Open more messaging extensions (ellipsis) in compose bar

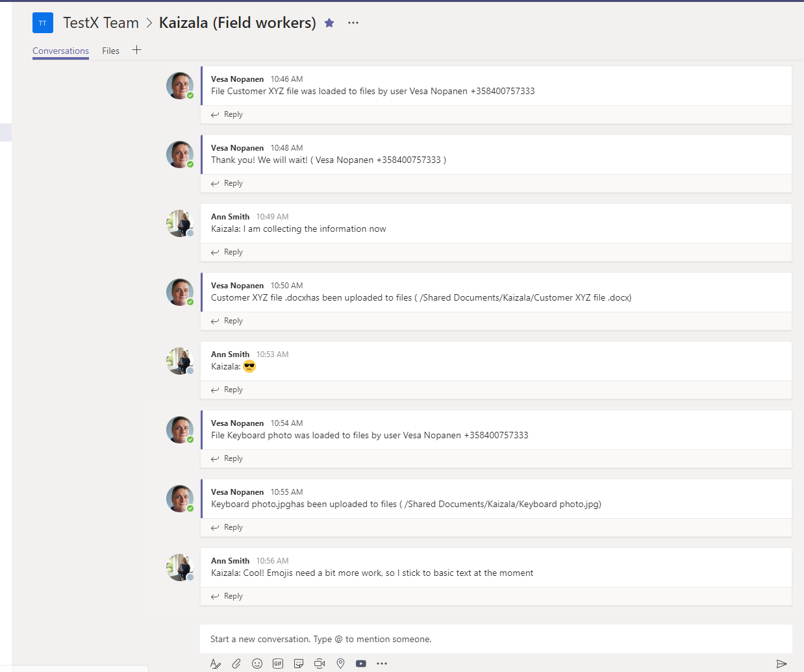pyautogui.click(x=382, y=664)
